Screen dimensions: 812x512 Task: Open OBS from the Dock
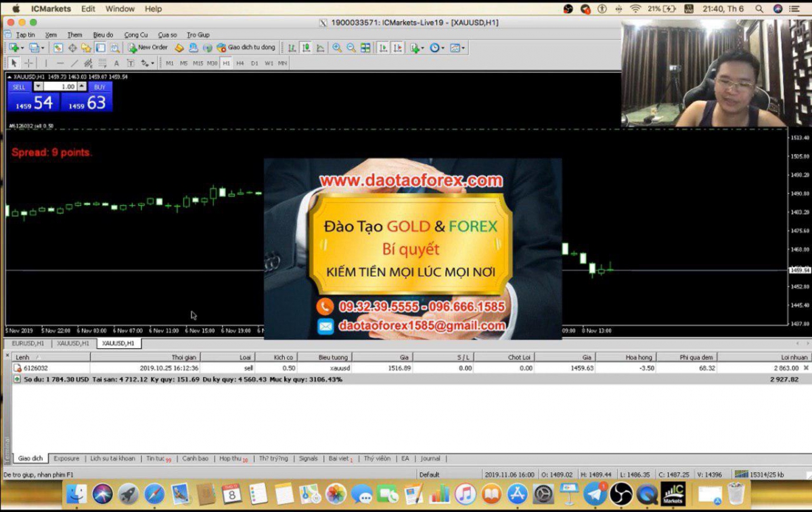621,494
